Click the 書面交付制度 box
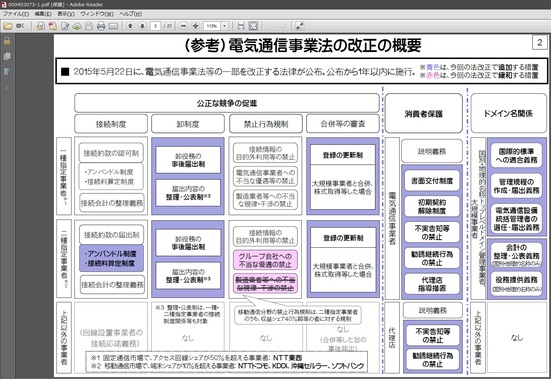 432,181
